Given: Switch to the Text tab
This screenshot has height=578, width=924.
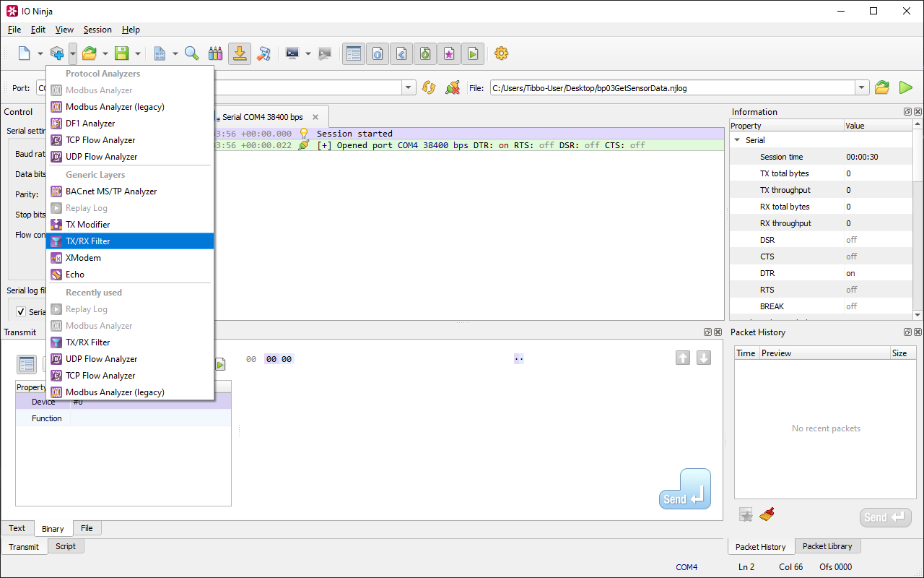Looking at the screenshot, I should 17,528.
